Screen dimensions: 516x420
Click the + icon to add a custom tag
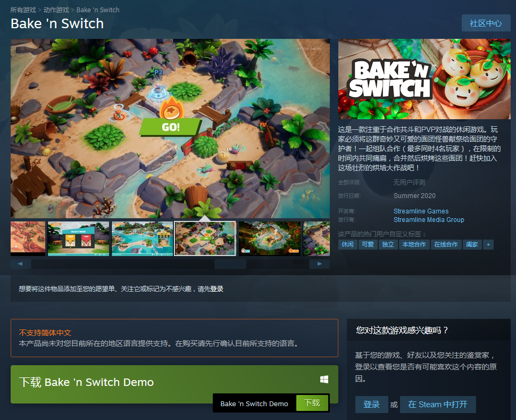(488, 244)
